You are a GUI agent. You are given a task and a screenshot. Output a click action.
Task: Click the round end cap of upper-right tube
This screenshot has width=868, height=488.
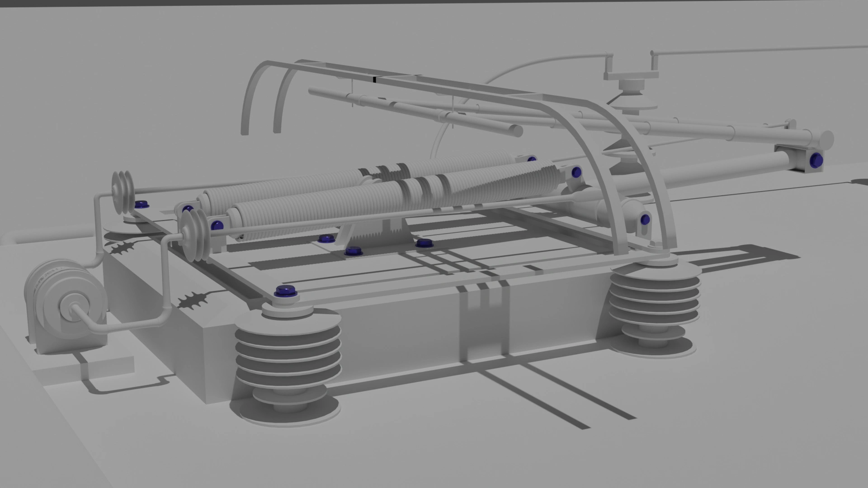pos(826,140)
